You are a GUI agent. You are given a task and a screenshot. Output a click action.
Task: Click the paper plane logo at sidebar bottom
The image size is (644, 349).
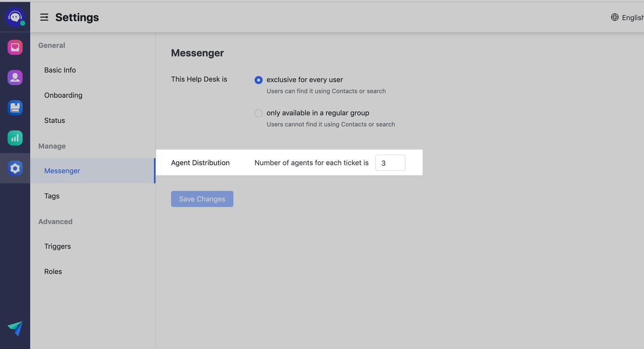click(x=14, y=329)
